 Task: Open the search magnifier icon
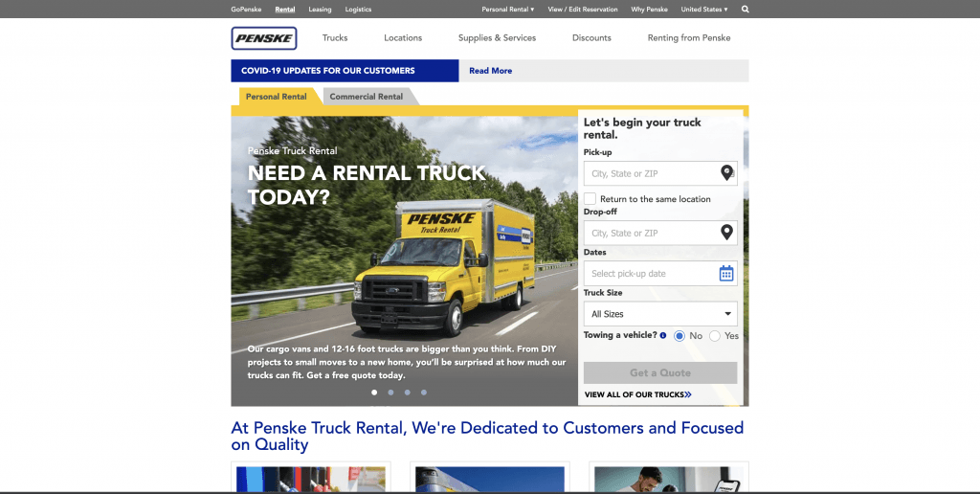(x=745, y=10)
